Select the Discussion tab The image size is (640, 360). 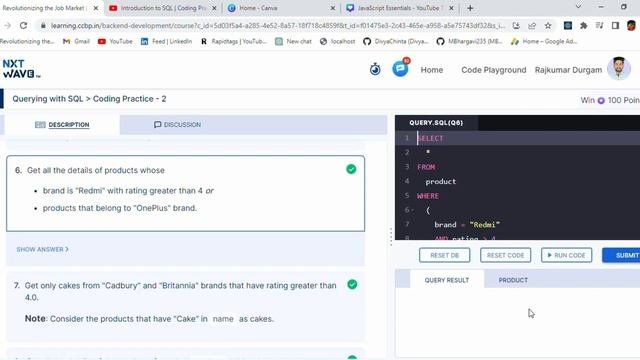[x=178, y=124]
